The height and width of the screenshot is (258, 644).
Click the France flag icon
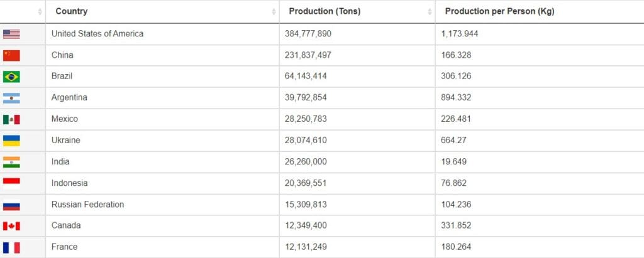point(11,247)
